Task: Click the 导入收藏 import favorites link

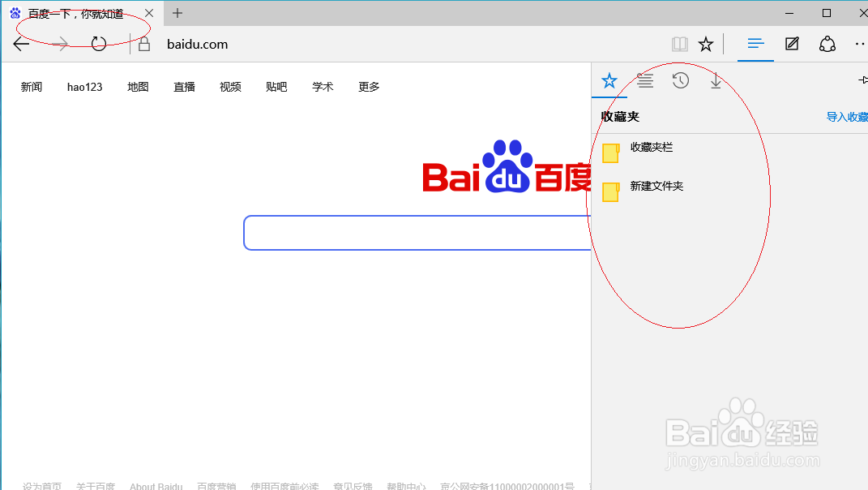Action: click(x=847, y=117)
